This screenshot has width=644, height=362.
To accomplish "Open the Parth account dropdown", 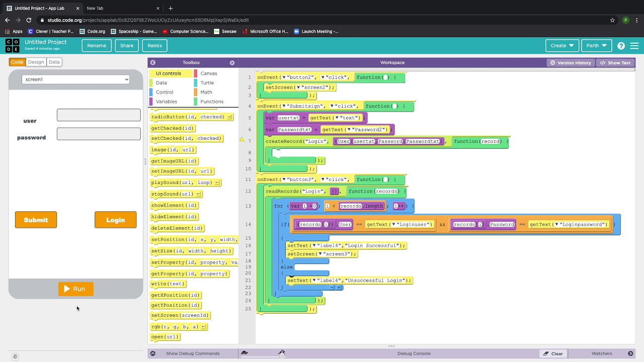I will [596, 46].
